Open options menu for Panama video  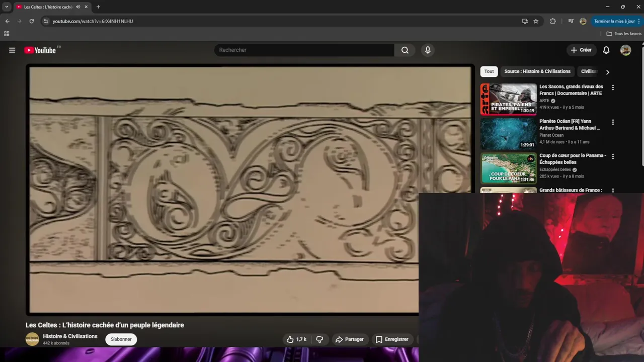(x=613, y=157)
